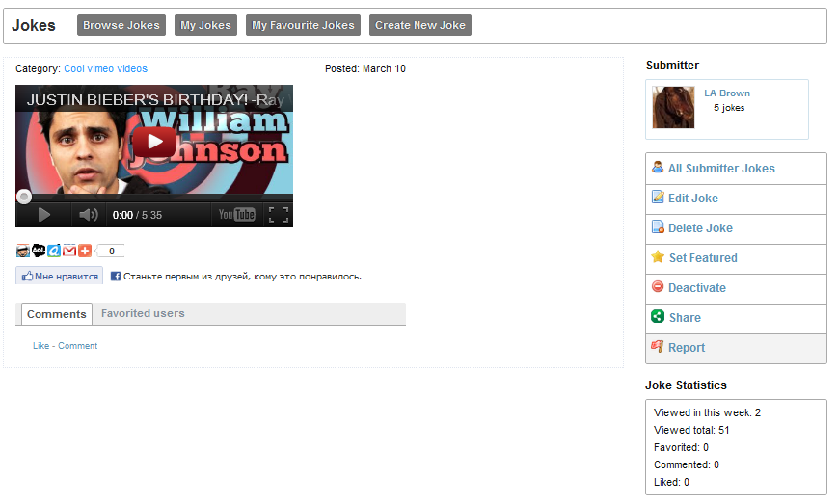
Task: Click the Edit Joke pencil icon
Action: (x=658, y=197)
